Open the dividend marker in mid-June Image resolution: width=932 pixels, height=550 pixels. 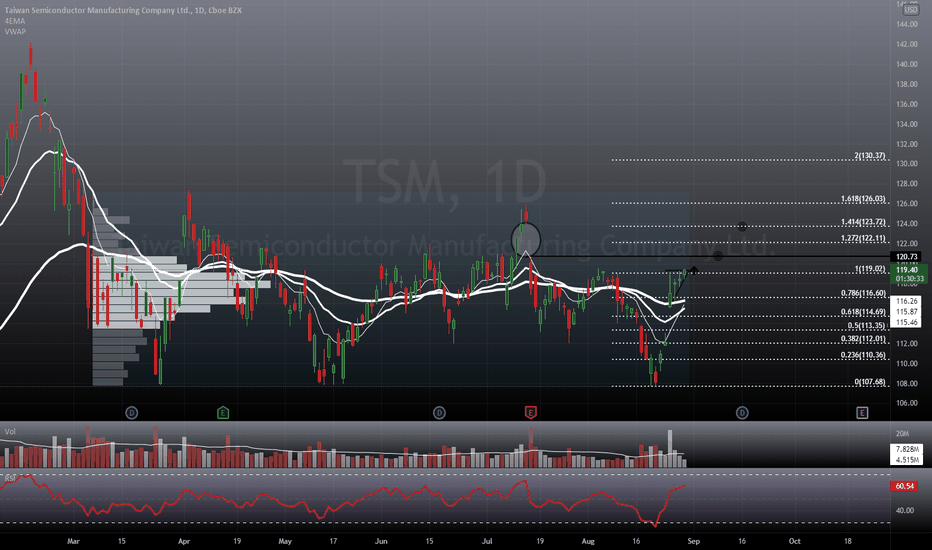coord(439,413)
